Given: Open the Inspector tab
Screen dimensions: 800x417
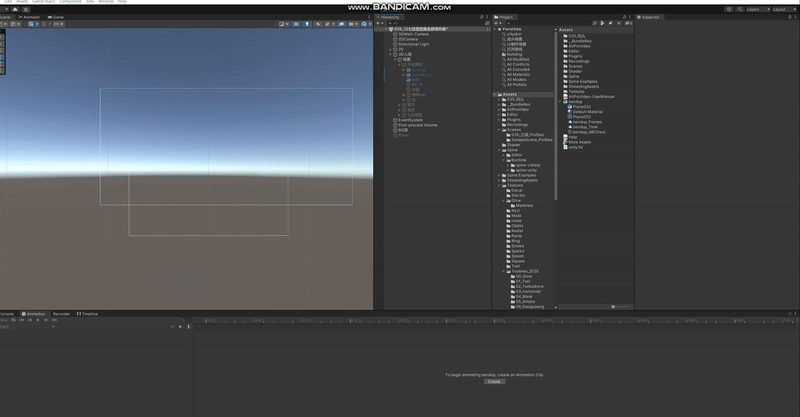Looking at the screenshot, I should (648, 17).
